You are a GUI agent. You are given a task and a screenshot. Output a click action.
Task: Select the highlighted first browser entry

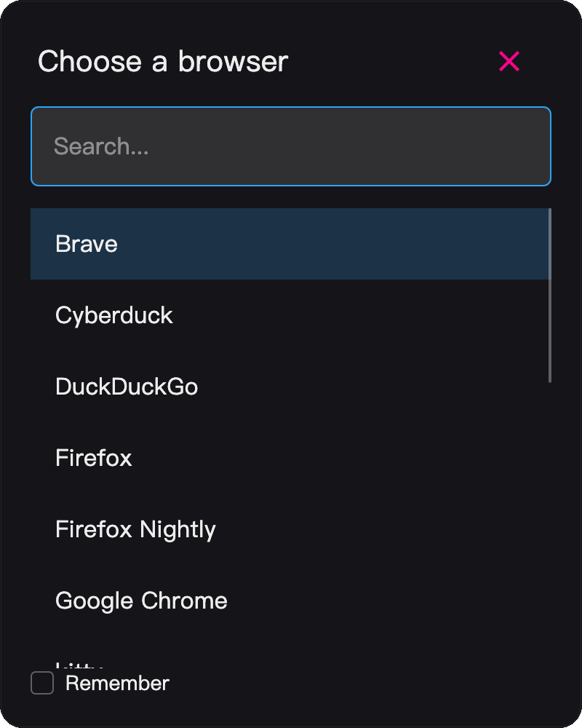point(87,244)
